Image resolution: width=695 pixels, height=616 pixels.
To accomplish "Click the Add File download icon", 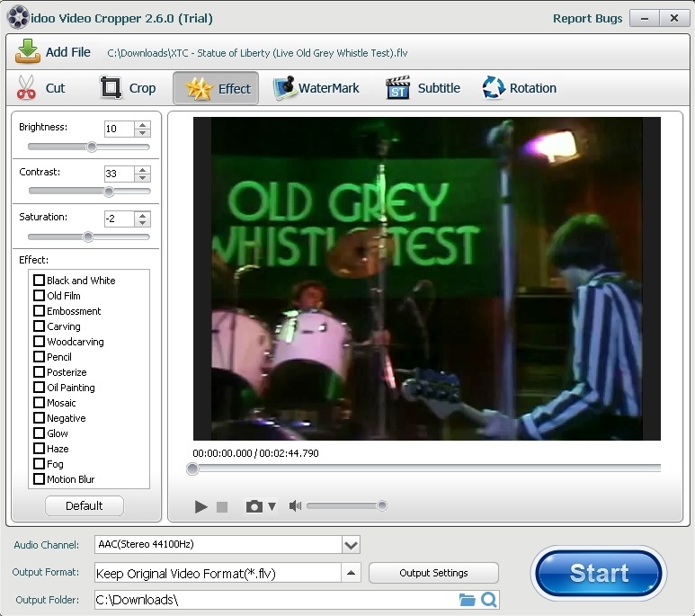I will 28,51.
